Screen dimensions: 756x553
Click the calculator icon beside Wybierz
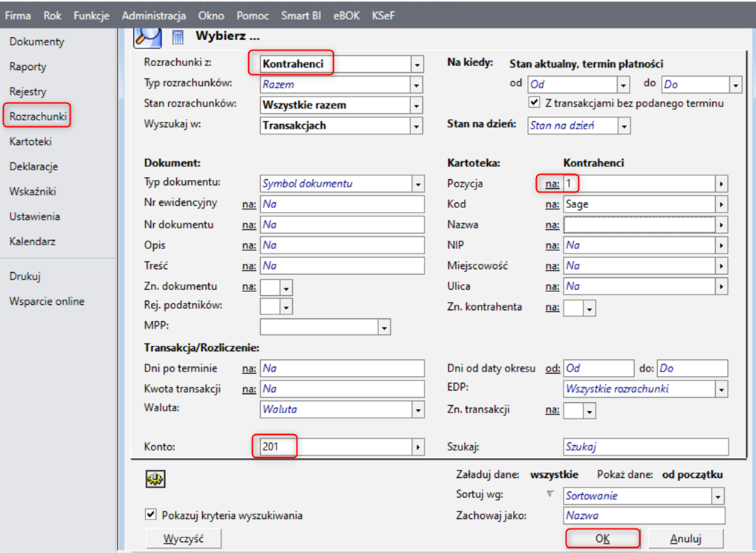coord(178,37)
